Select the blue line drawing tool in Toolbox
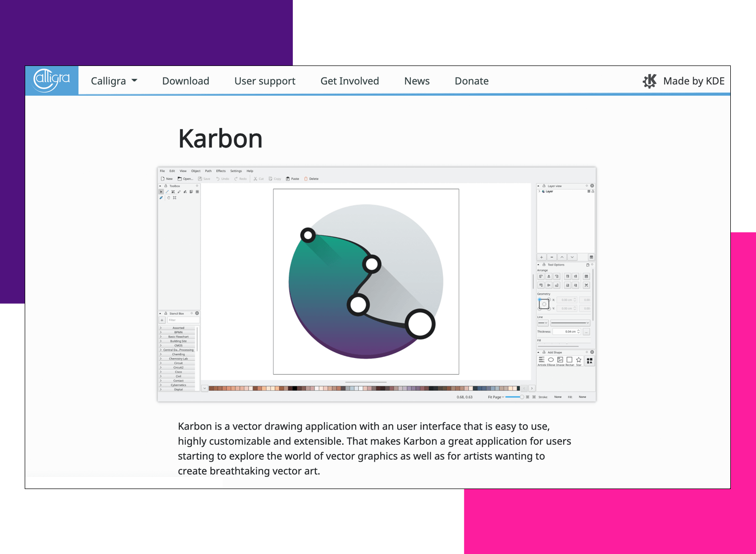 coord(167,191)
